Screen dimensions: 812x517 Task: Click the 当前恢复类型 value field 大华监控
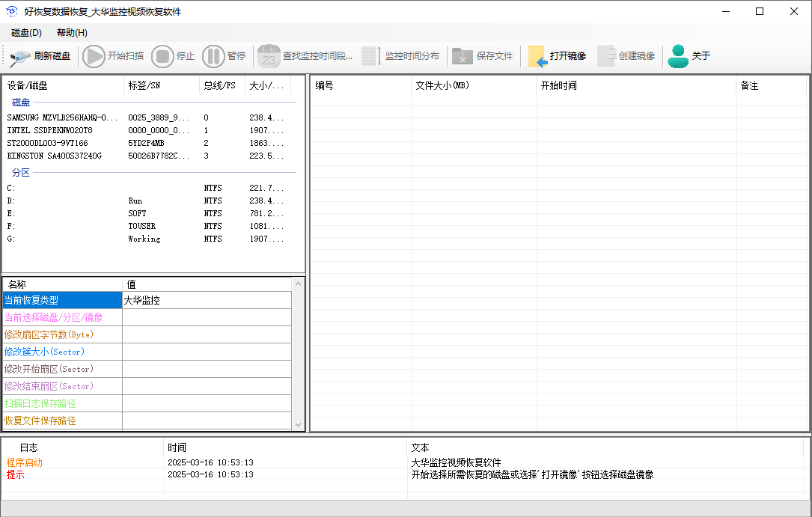tap(207, 300)
